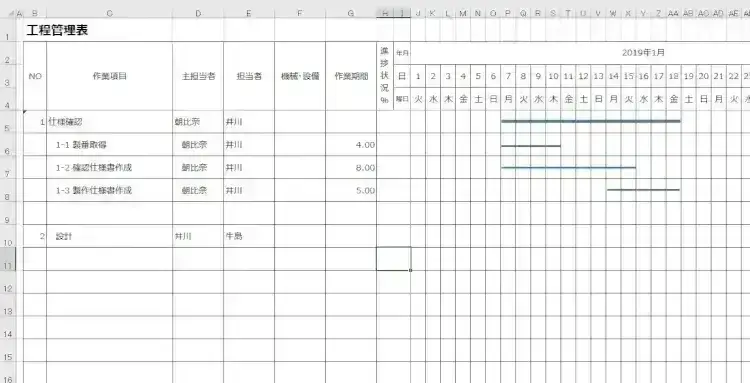Click the 担当者 header cell
Image resolution: width=750 pixels, height=383 pixels.
tap(249, 76)
